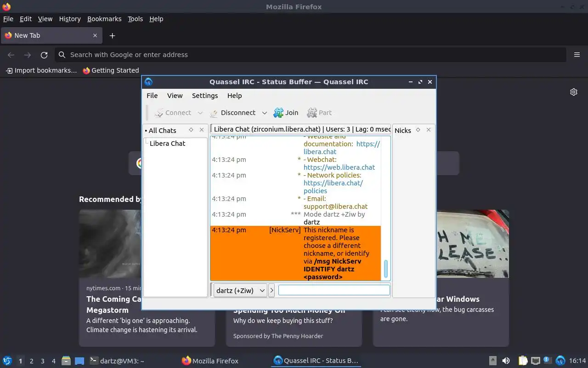
Task: Close the New Tab tab
Action: tap(95, 35)
